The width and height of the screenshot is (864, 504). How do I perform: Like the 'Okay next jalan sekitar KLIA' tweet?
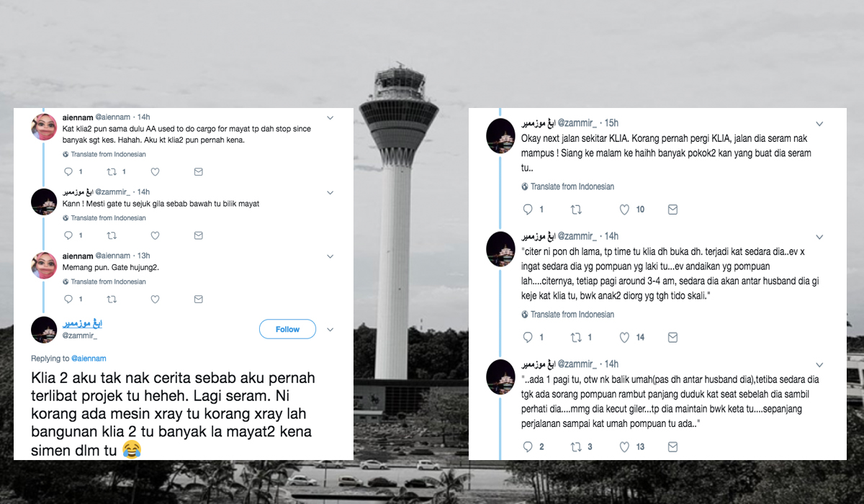(625, 210)
